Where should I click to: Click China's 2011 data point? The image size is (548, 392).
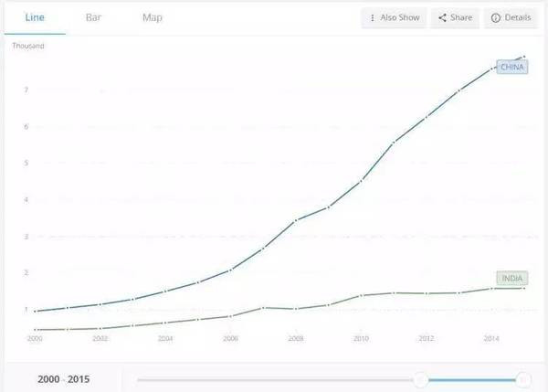pyautogui.click(x=394, y=143)
